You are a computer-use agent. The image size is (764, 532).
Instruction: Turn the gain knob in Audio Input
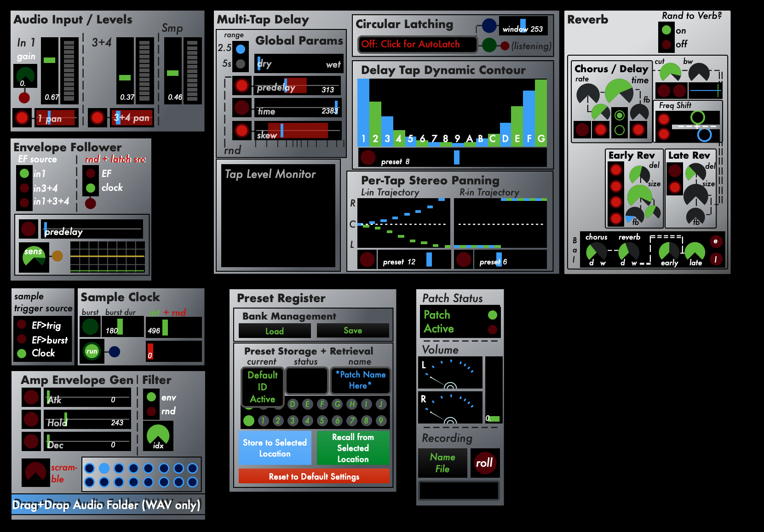[25, 75]
